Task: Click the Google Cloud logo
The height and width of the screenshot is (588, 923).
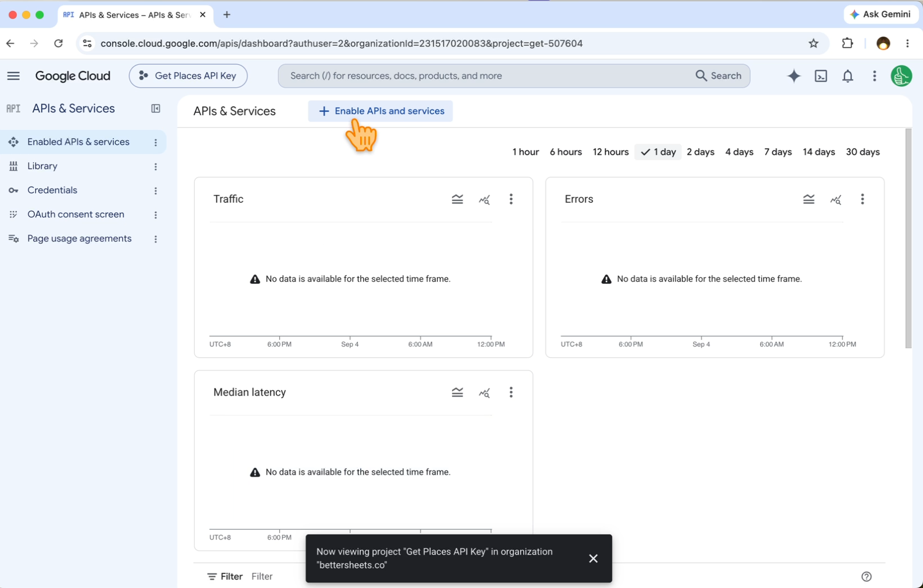Action: coord(73,75)
